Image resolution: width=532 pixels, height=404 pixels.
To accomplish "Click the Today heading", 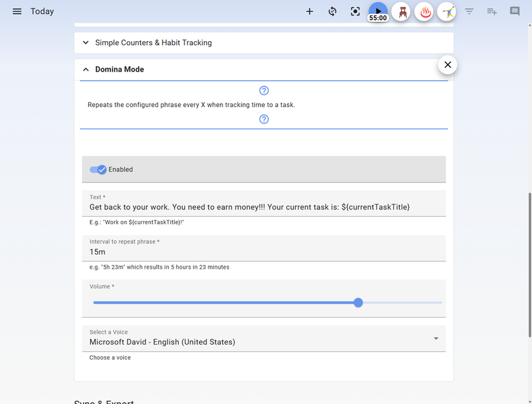I will 42,11.
